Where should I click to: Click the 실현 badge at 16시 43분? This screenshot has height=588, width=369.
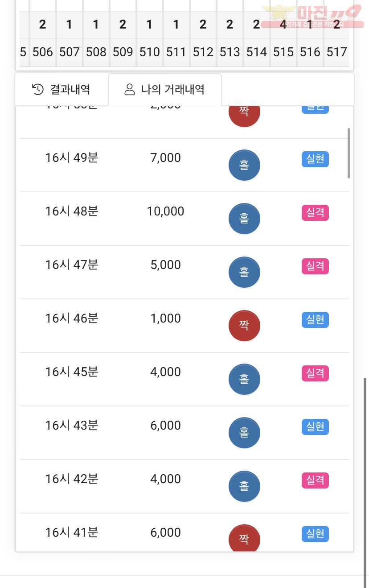pyautogui.click(x=316, y=427)
